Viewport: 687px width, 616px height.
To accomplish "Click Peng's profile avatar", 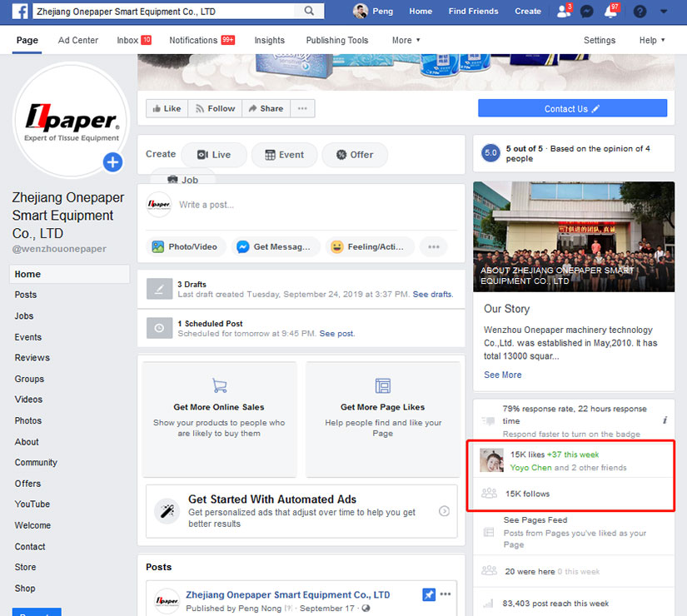I will click(x=360, y=11).
